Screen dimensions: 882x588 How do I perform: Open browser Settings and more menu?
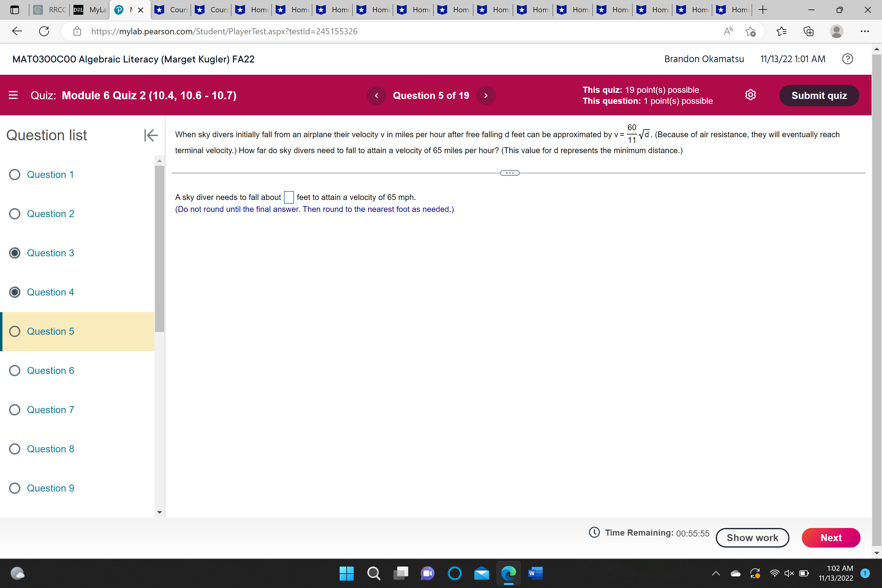tap(864, 31)
